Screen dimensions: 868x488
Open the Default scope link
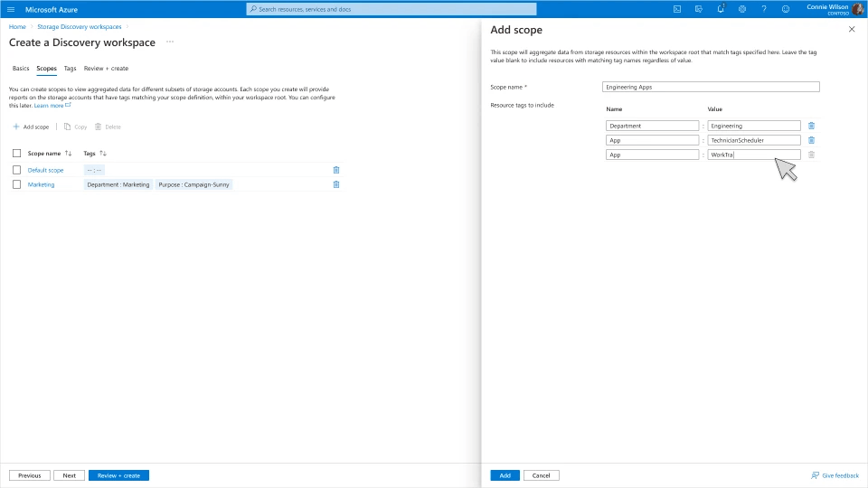(45, 170)
